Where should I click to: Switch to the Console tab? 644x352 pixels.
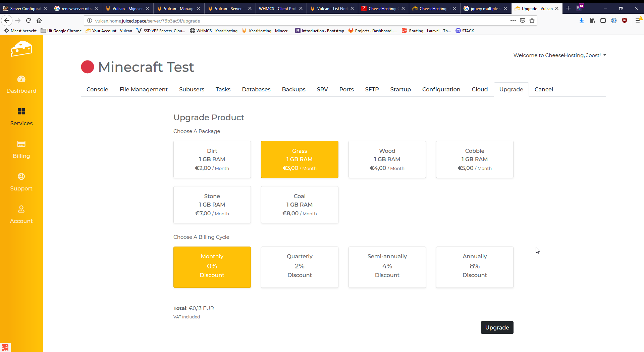(97, 89)
